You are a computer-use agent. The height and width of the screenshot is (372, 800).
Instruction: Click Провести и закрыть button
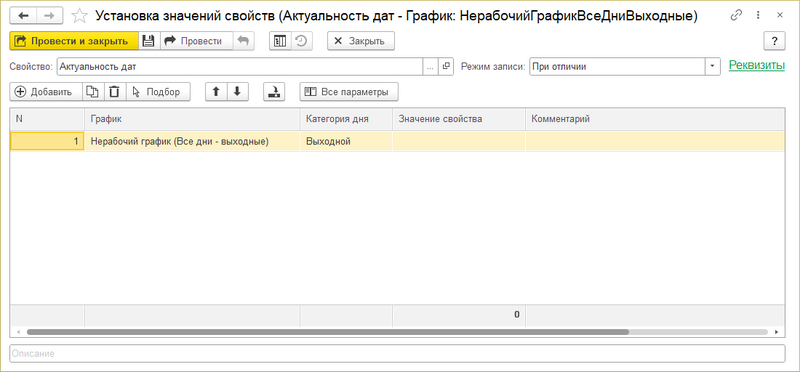point(74,41)
